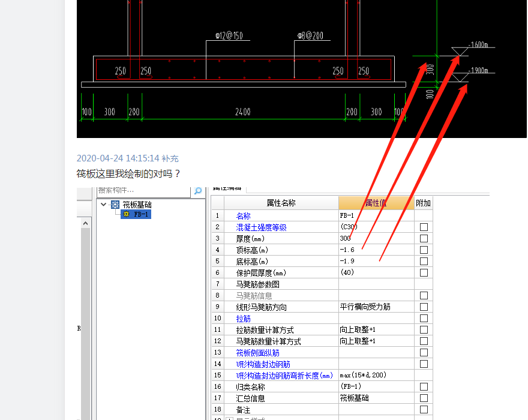Tick the 附加 checkbox for 马凳筋数量计算方式
This screenshot has height=420, width=528.
click(x=424, y=341)
